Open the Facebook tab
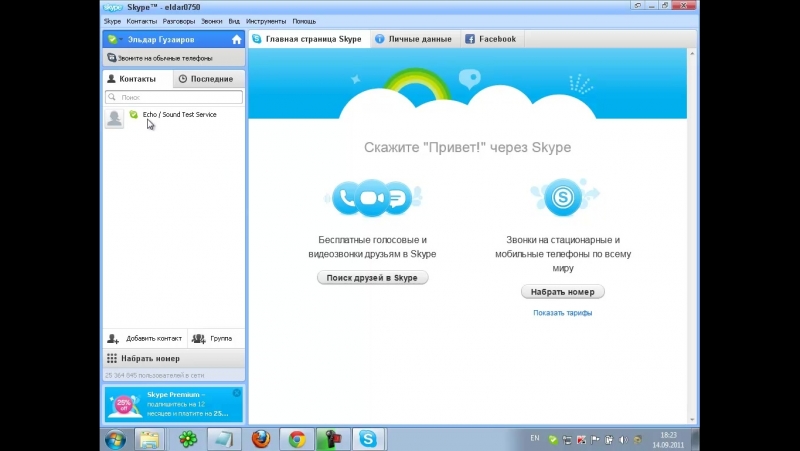Screen dimensions: 800x451 coord(491,39)
